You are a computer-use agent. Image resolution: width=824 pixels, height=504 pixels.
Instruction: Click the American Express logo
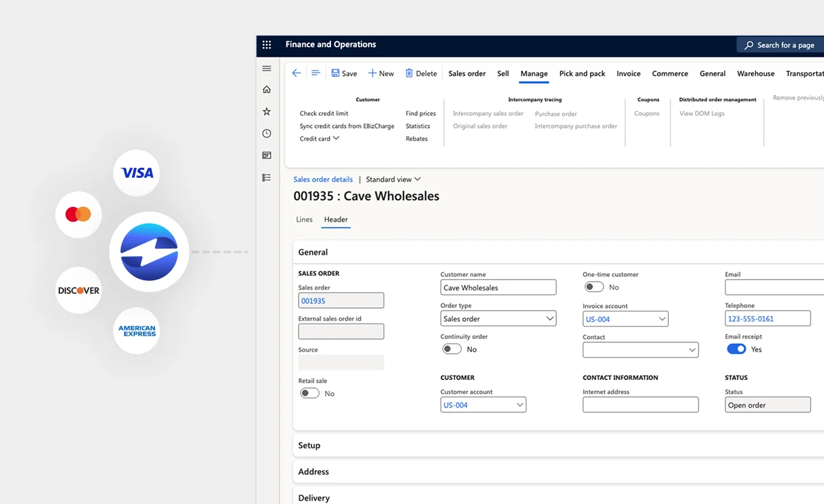click(137, 331)
